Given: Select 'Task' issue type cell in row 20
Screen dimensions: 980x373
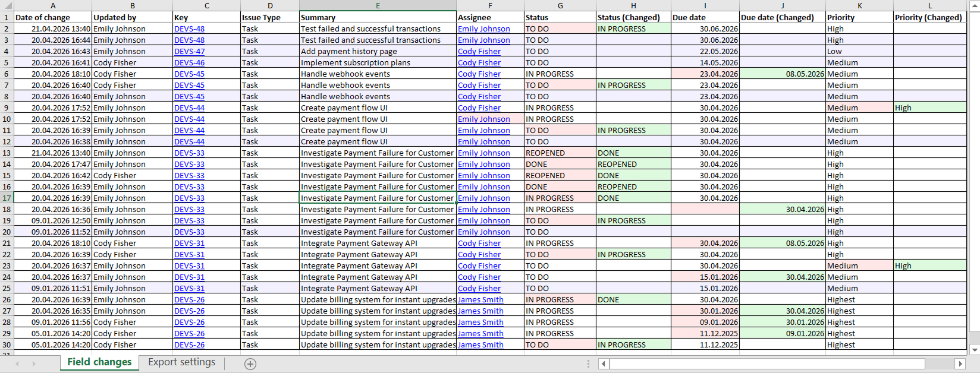Looking at the screenshot, I should coord(270,232).
